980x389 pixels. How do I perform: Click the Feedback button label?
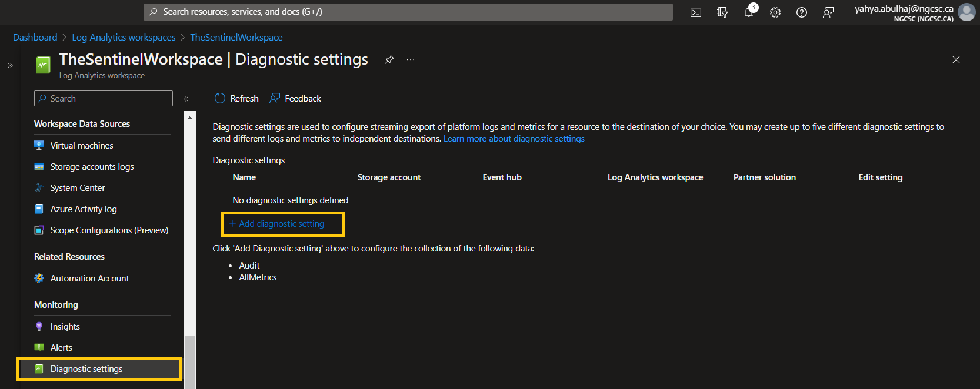[x=303, y=99]
